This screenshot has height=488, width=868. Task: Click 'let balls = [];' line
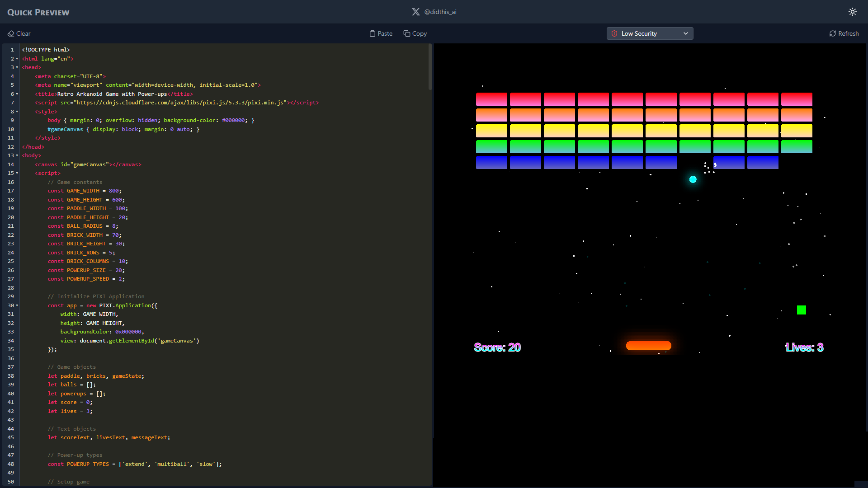click(72, 385)
